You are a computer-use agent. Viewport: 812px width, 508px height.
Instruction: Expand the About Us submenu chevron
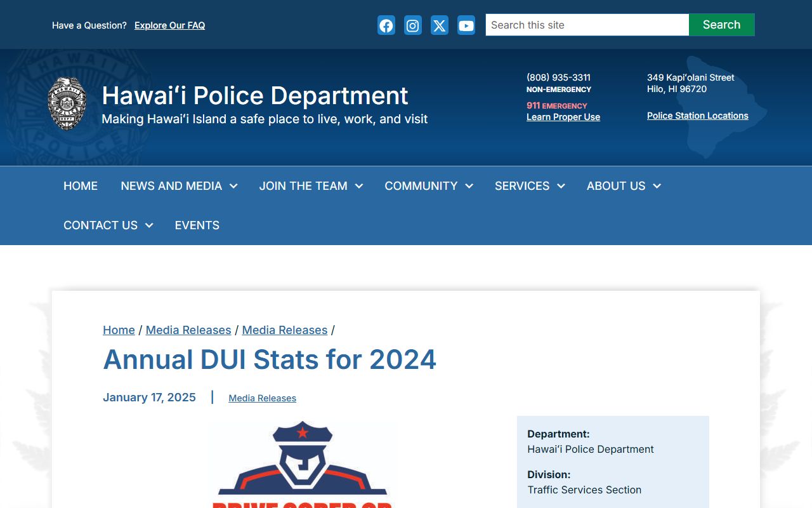(x=657, y=186)
